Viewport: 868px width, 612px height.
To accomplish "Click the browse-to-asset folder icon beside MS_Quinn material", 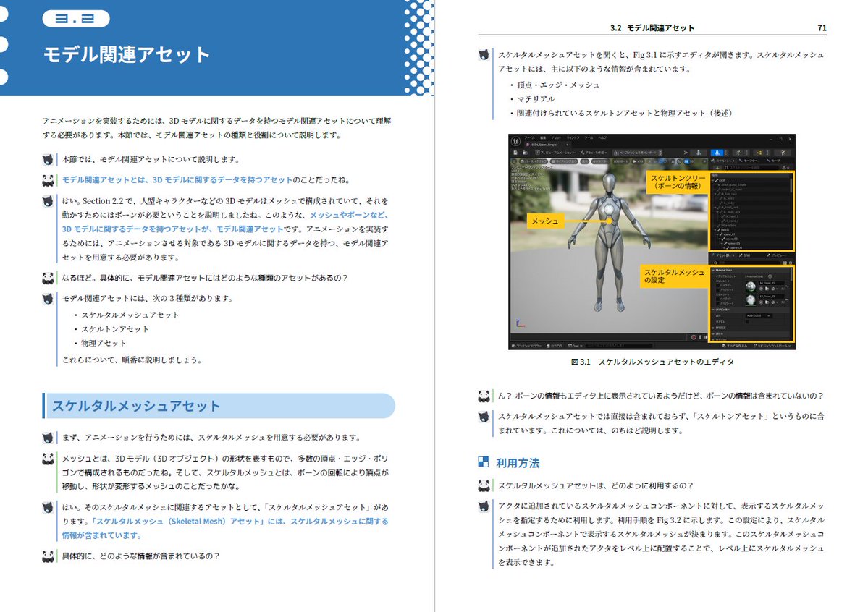I will pos(767,289).
